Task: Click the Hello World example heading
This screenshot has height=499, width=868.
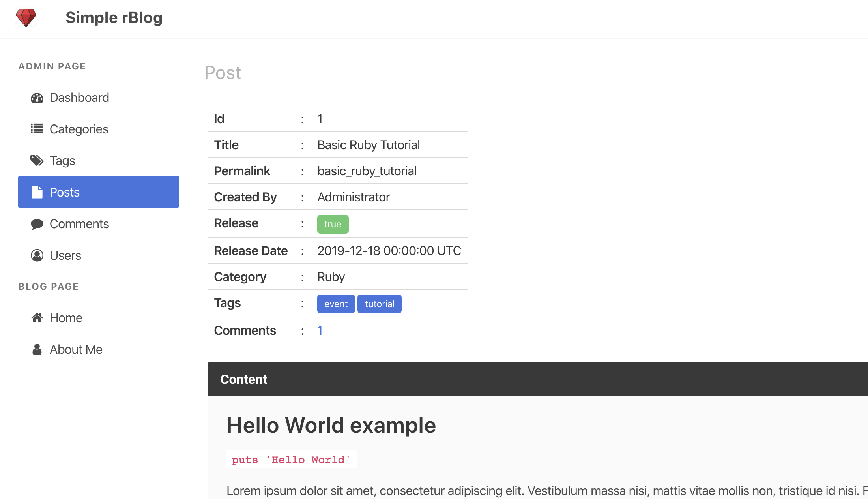Action: (331, 425)
